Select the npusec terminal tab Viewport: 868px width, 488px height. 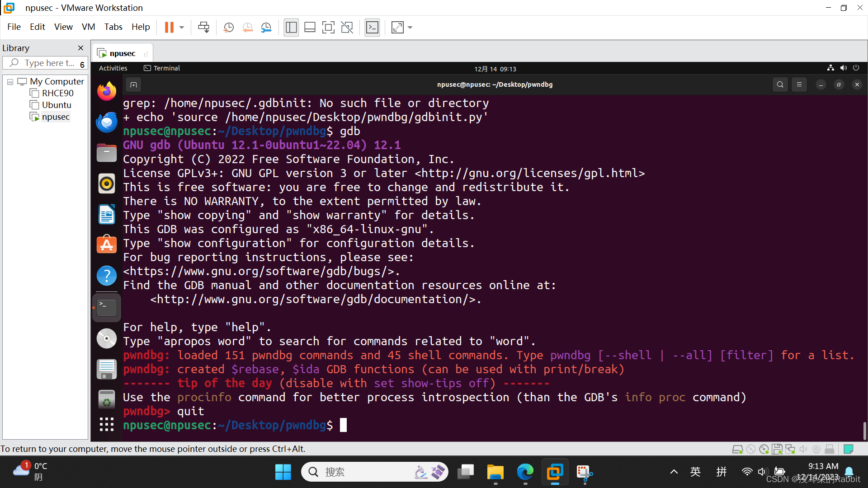click(122, 53)
